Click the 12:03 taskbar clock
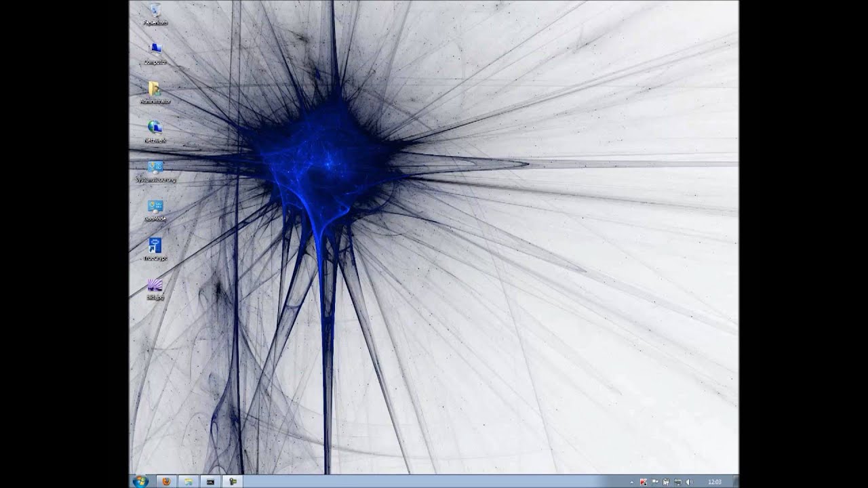This screenshot has height=488, width=868. (715, 482)
